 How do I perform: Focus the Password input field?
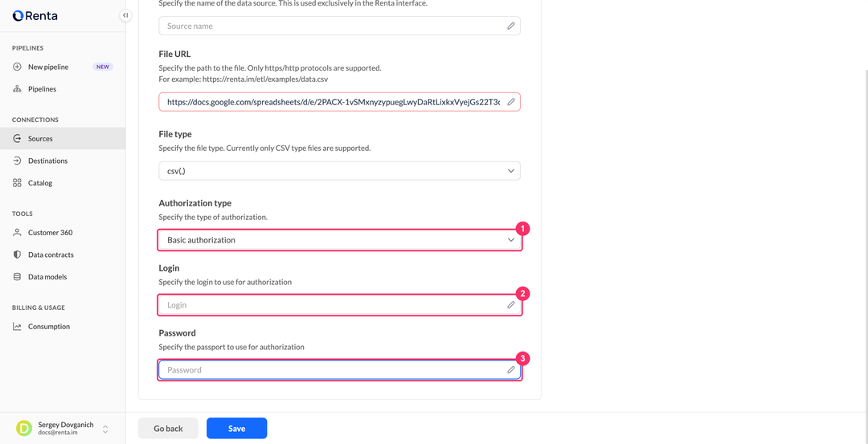[339, 370]
